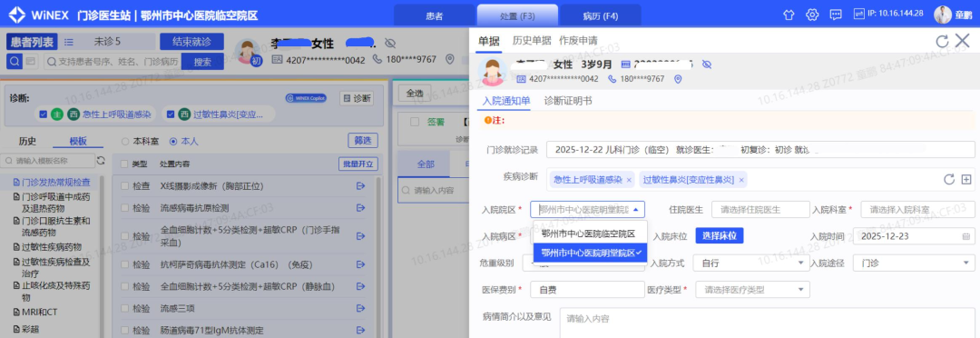Click the 选择床位 button
The width and height of the screenshot is (980, 338).
(x=720, y=236)
